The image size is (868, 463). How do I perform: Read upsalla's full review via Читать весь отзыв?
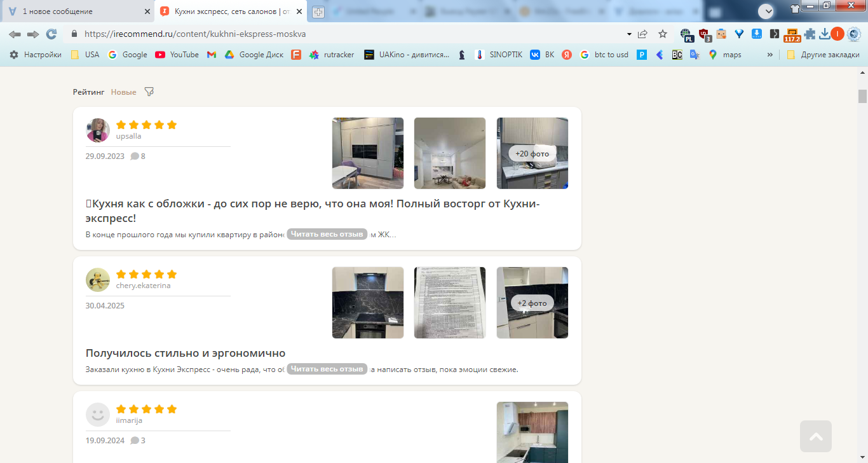coord(327,234)
